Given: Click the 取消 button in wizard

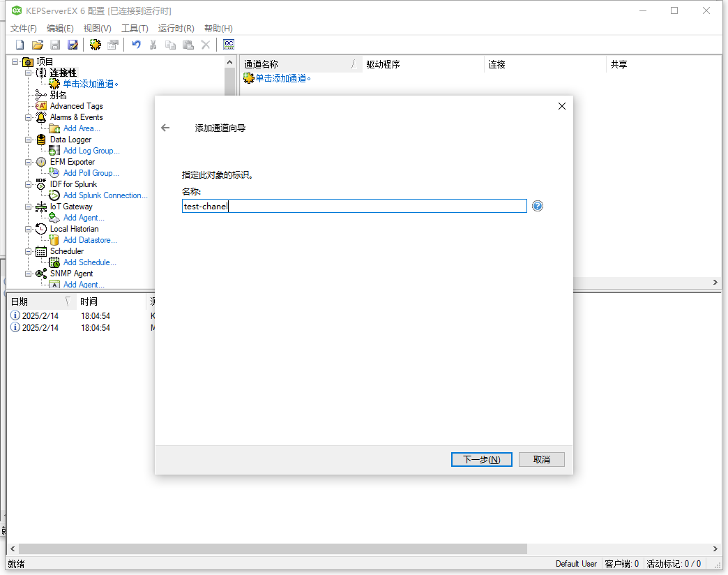Looking at the screenshot, I should tap(541, 459).
